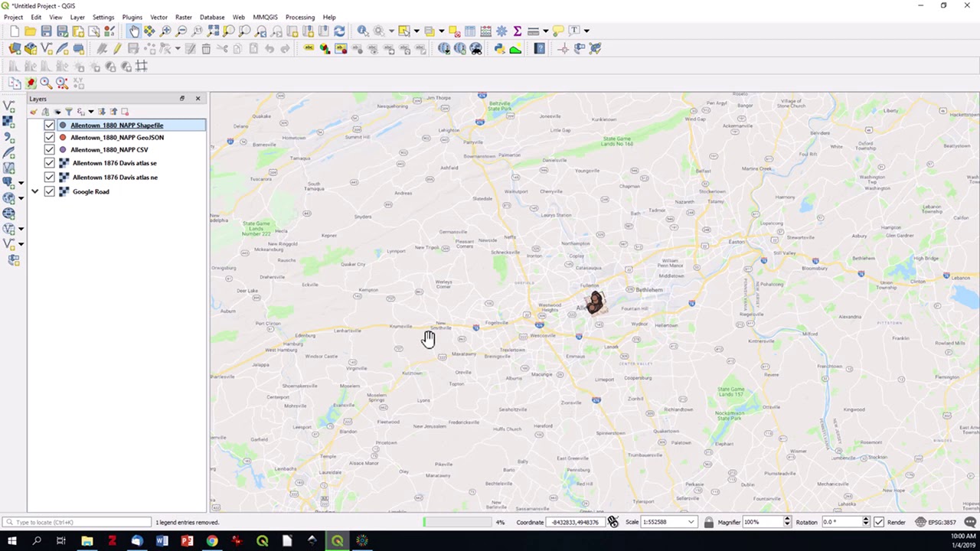Select the Identify Features tool
Viewport: 980px width, 551px height.
363,31
